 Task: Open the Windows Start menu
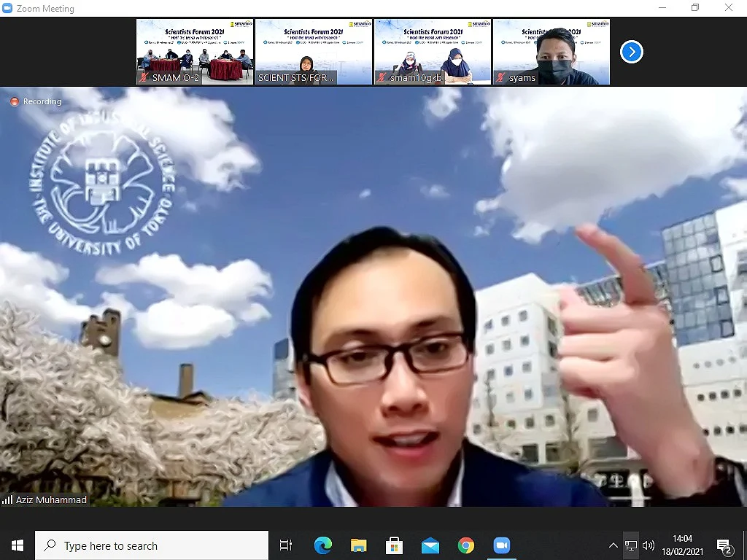coord(18,545)
